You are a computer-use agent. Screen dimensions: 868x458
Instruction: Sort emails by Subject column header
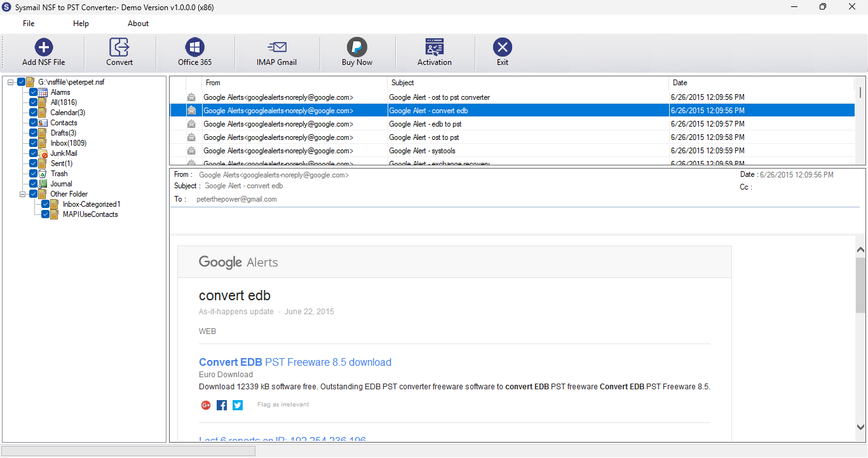coord(528,83)
